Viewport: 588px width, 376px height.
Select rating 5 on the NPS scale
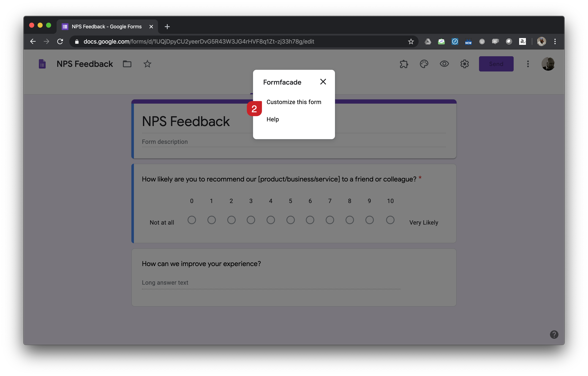[290, 220]
